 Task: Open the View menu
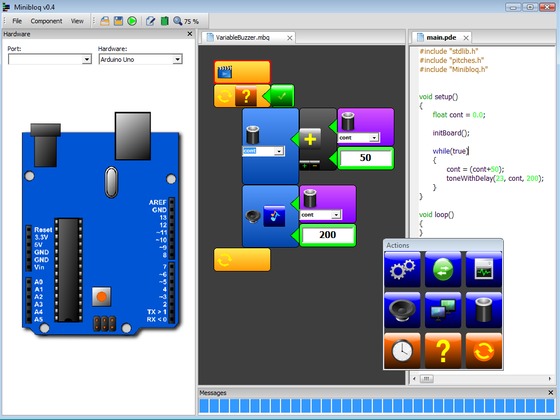tap(77, 21)
